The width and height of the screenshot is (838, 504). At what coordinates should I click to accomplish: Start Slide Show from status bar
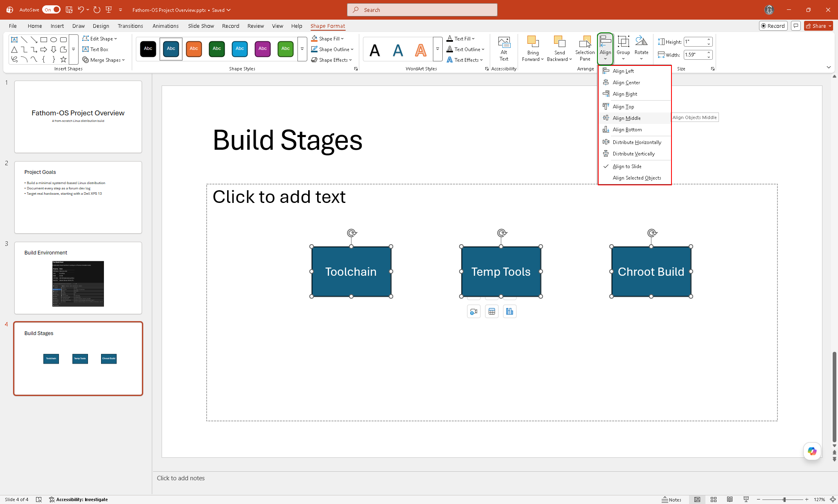coord(746,500)
